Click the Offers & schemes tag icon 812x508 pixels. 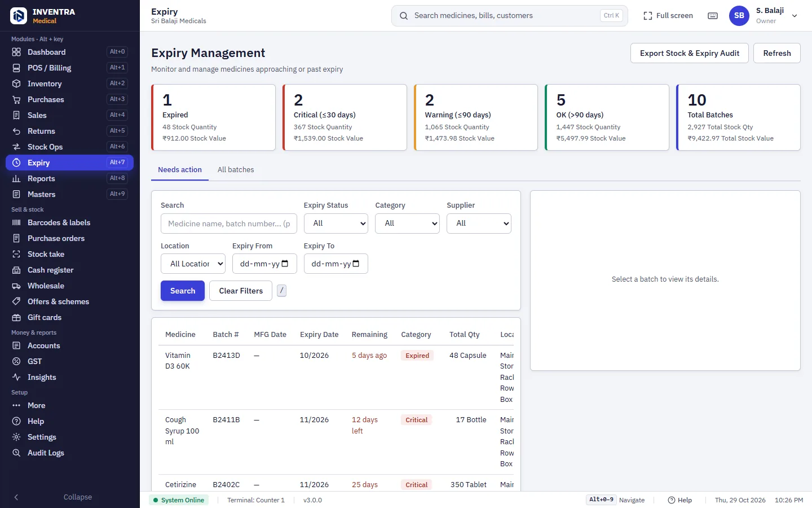click(x=16, y=301)
